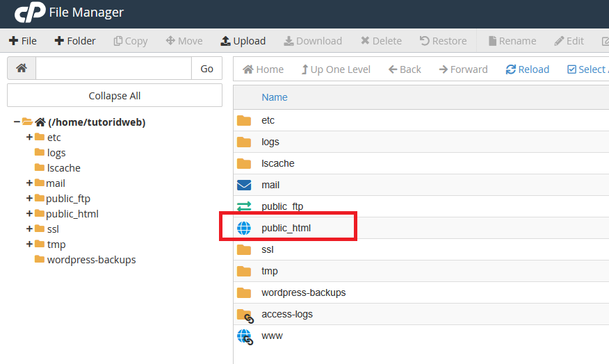Click the Forward navigation button
The image size is (609, 364).
(x=463, y=69)
